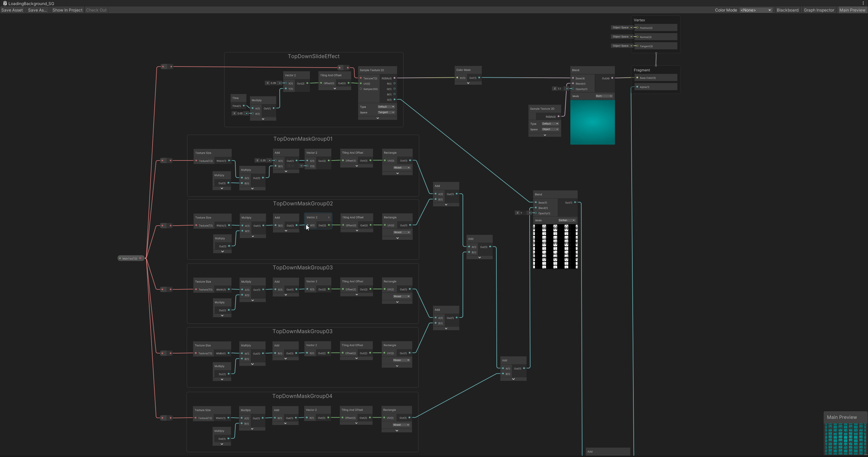Viewport: 868px width, 457px height.
Task: Click the teal Blend node preview swatch
Action: (592, 122)
